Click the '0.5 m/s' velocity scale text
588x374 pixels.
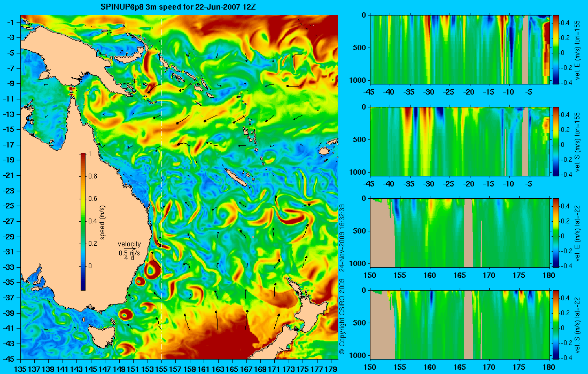[x=129, y=253]
